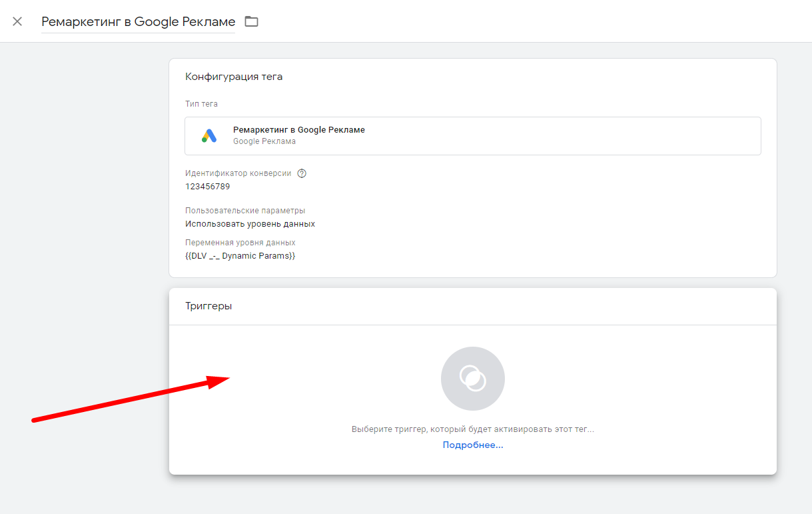Select bold tag type title in card
The width and height of the screenshot is (812, 514).
[298, 130]
